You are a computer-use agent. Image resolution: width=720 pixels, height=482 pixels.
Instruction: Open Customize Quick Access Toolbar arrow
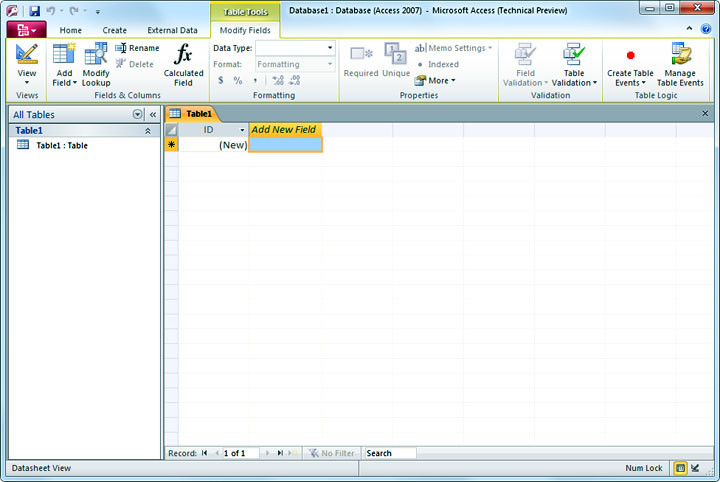pos(98,11)
